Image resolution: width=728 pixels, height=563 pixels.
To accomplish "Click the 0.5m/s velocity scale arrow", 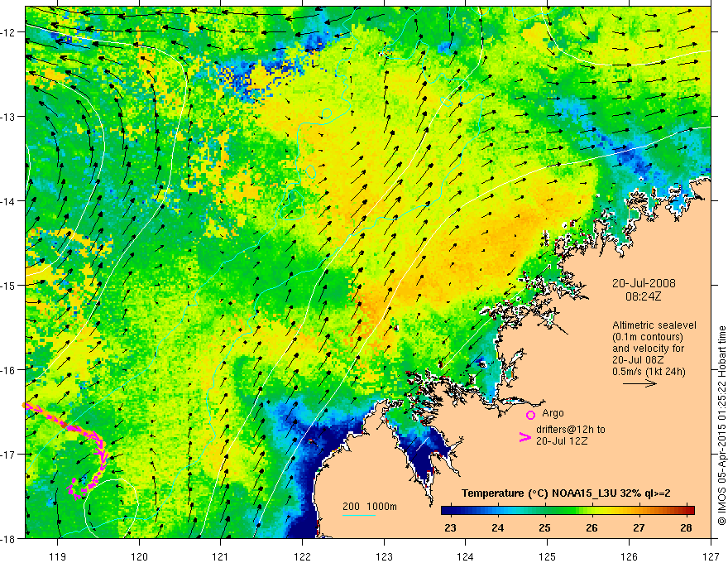I will (639, 383).
